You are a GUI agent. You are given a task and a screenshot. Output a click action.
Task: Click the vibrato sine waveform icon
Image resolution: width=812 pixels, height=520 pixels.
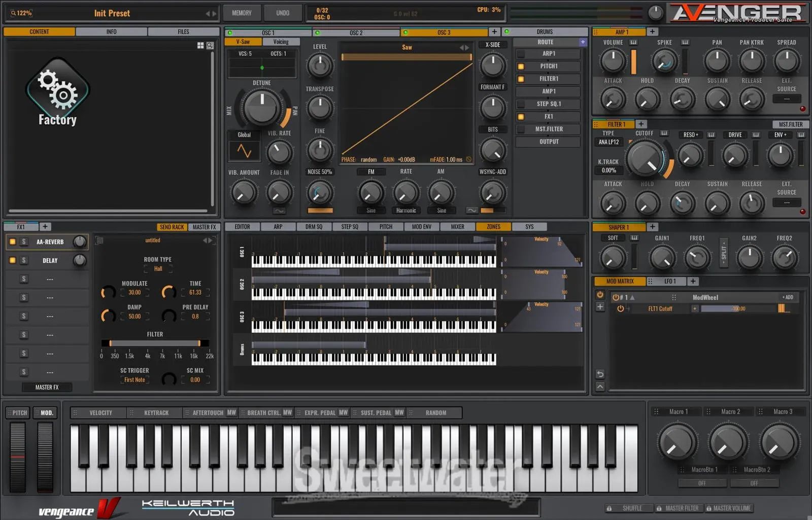tap(244, 151)
